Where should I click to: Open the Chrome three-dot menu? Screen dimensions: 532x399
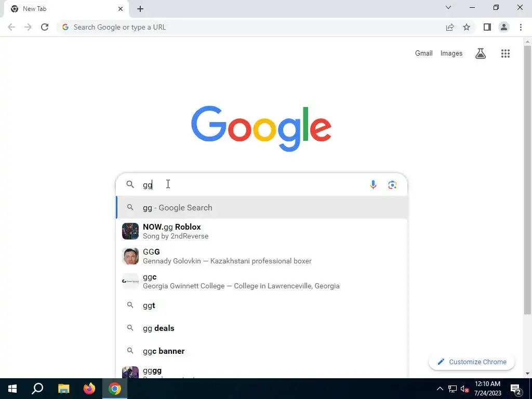(x=521, y=27)
